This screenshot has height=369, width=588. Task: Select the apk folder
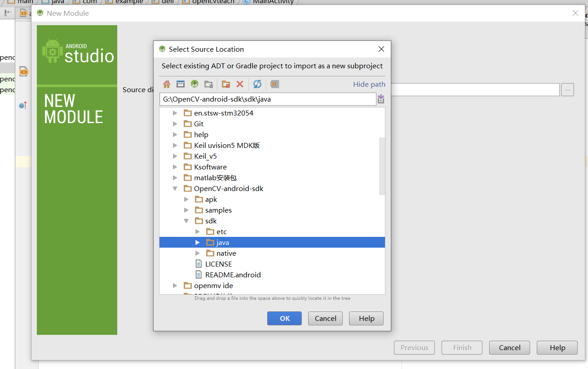click(211, 199)
